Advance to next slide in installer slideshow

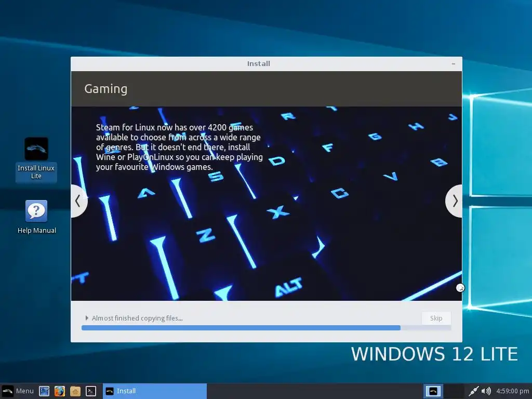(454, 201)
